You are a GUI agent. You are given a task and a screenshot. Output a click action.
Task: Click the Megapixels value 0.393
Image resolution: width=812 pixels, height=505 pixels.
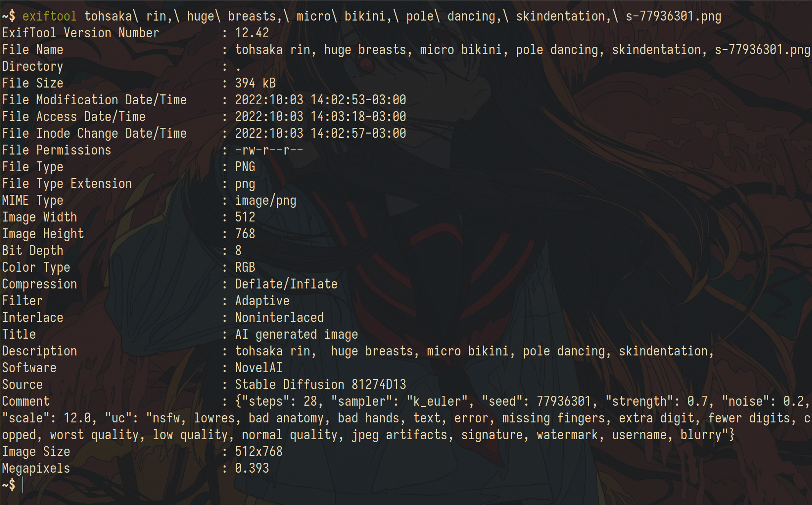tap(252, 468)
